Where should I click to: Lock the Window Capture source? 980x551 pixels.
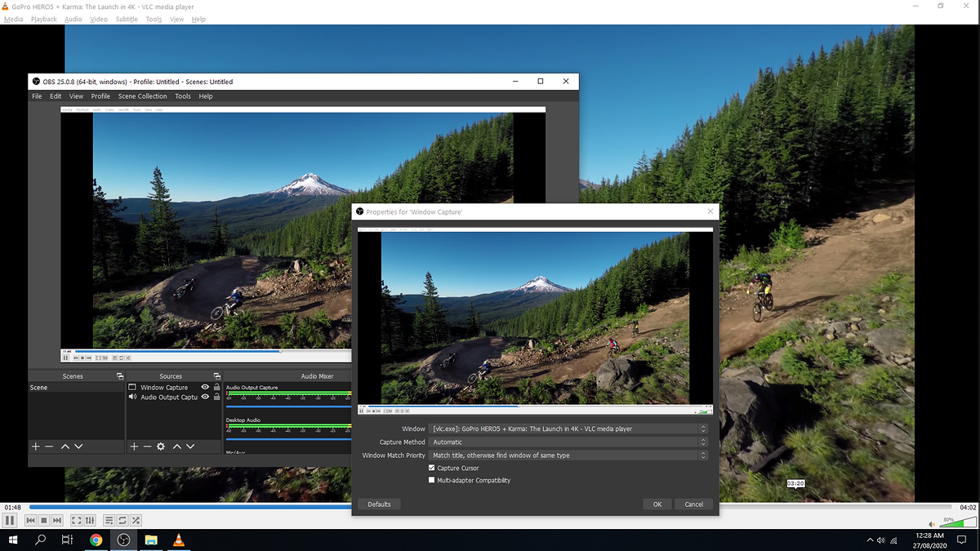click(216, 388)
